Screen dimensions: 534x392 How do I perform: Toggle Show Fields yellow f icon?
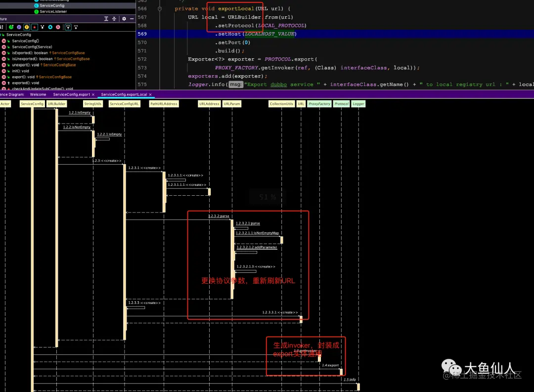point(27,27)
